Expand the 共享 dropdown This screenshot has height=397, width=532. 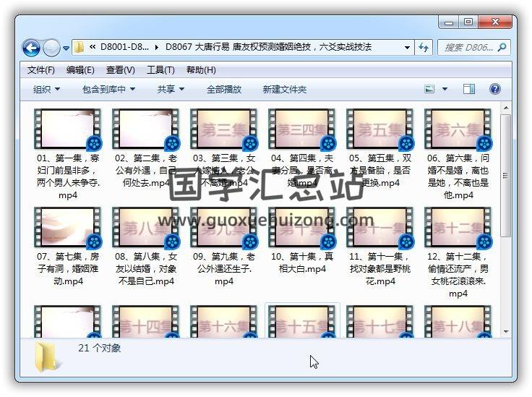pyautogui.click(x=171, y=89)
